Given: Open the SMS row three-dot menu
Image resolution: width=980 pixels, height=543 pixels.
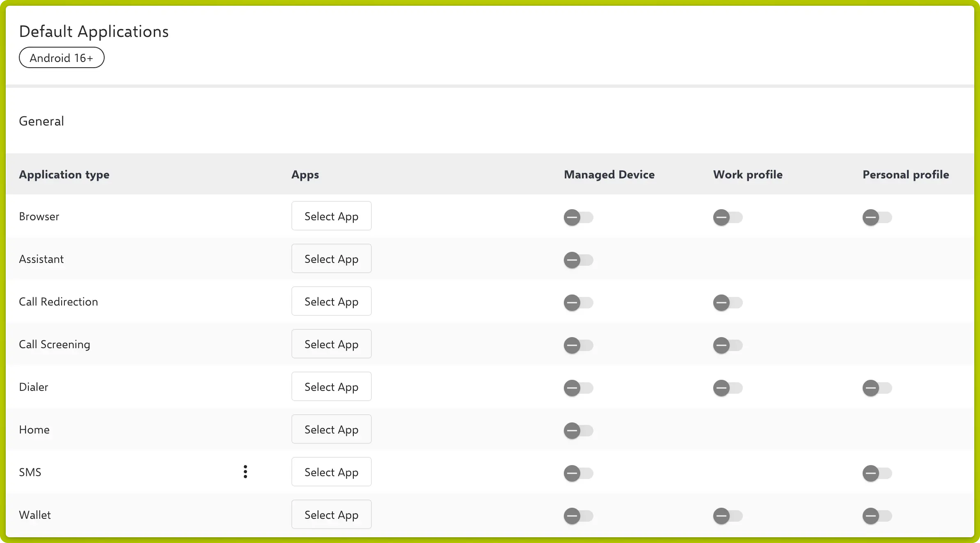Looking at the screenshot, I should (x=245, y=472).
